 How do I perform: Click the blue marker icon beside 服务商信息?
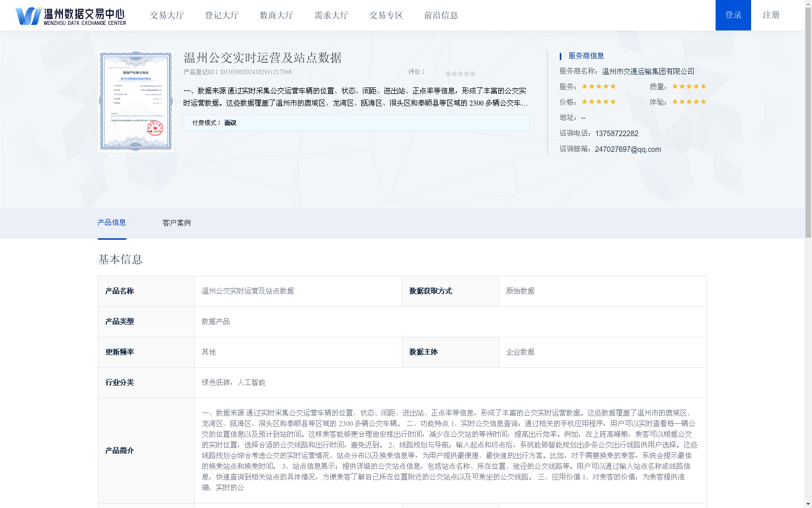560,55
